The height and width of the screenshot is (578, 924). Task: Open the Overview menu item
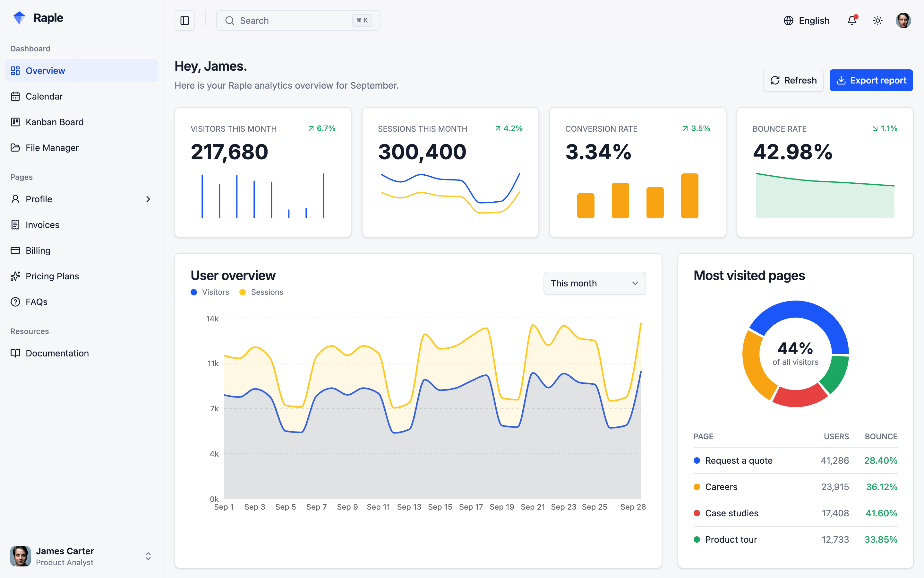(x=82, y=71)
